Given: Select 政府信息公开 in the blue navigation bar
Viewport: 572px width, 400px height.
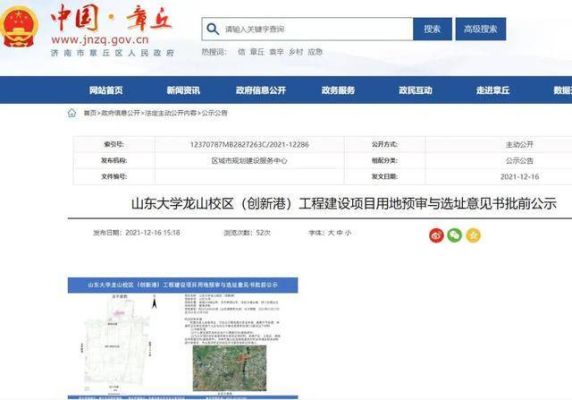Looking at the screenshot, I should coord(260,90).
